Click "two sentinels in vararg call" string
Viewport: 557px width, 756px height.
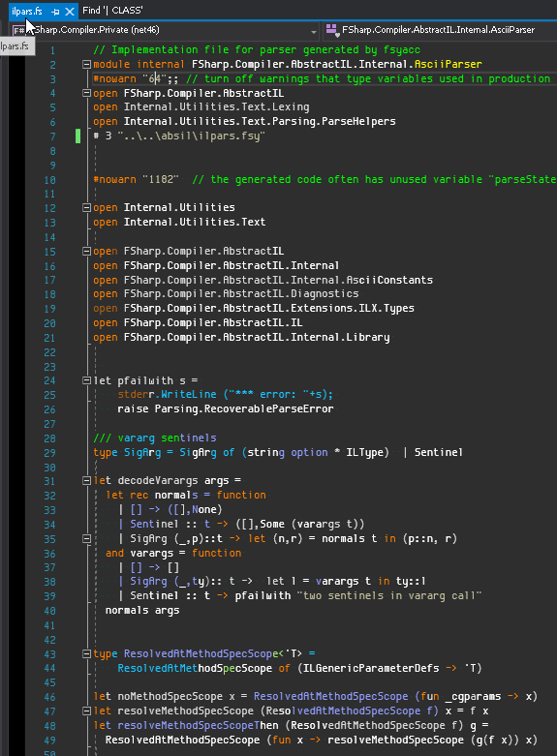[x=389, y=596]
